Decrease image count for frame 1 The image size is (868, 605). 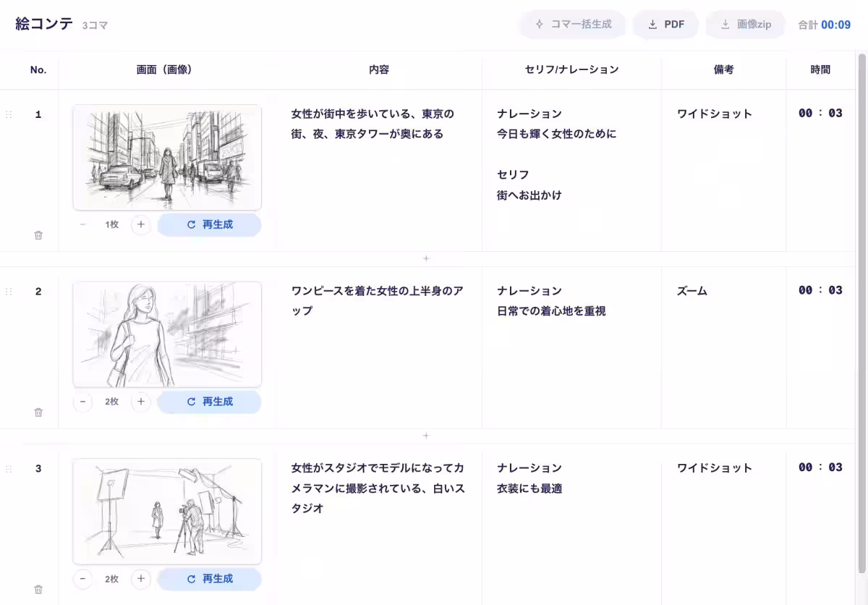83,225
